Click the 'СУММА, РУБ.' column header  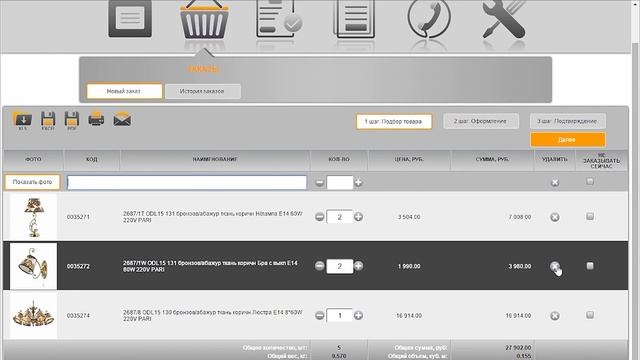(492, 160)
